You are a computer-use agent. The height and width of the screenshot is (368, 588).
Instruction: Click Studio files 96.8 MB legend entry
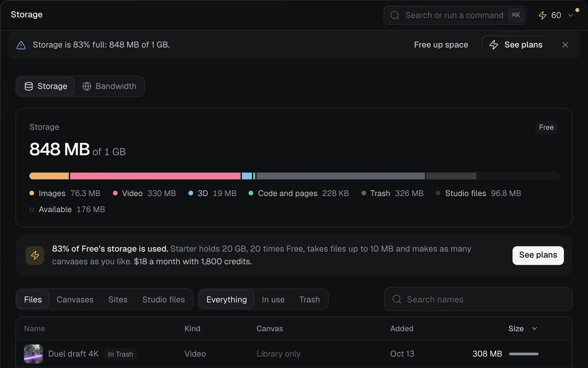[x=478, y=193]
